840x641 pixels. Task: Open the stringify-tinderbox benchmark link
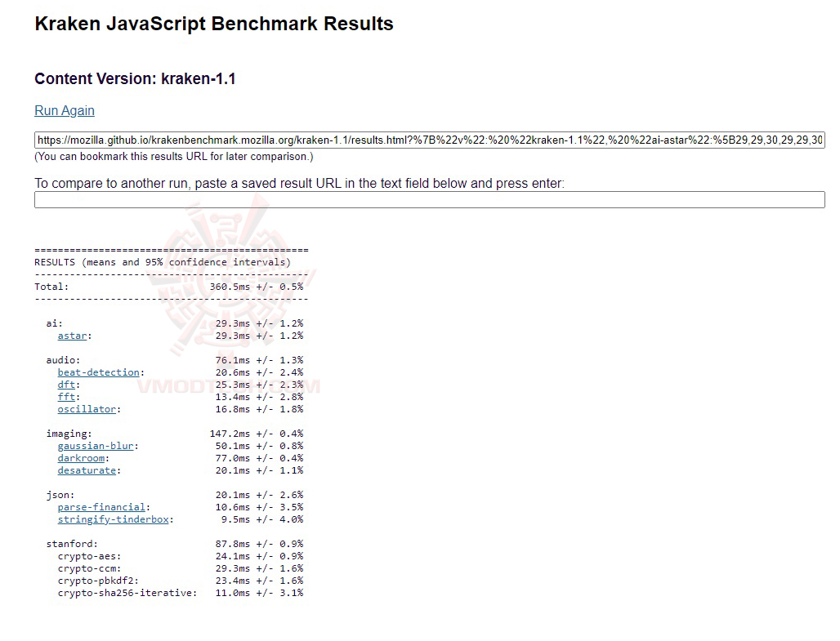click(113, 519)
